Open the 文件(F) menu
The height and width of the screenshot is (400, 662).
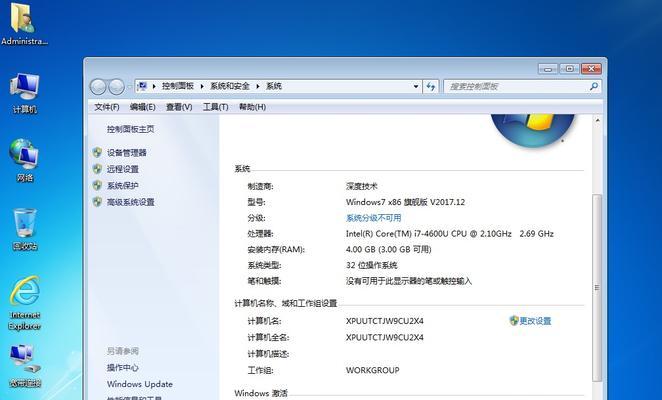click(106, 107)
